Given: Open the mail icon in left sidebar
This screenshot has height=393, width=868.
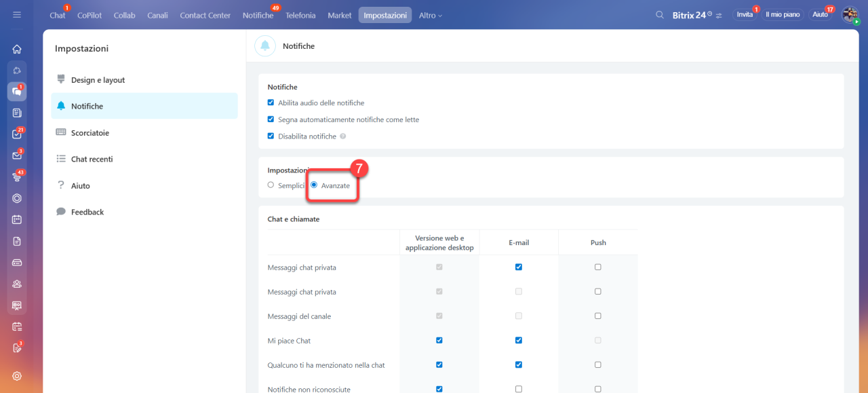Looking at the screenshot, I should click(x=17, y=155).
